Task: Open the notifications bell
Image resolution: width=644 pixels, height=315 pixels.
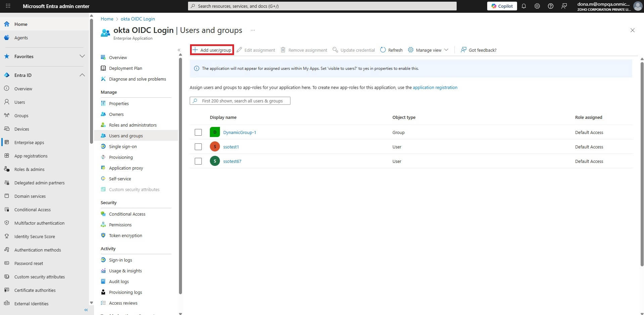Action: pyautogui.click(x=524, y=6)
